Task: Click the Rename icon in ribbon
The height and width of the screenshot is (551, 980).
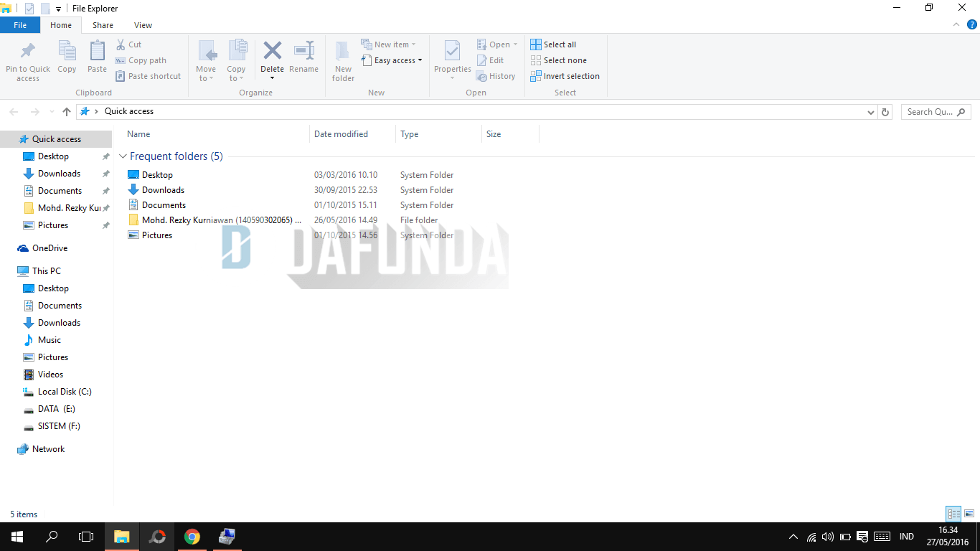Action: click(x=303, y=52)
